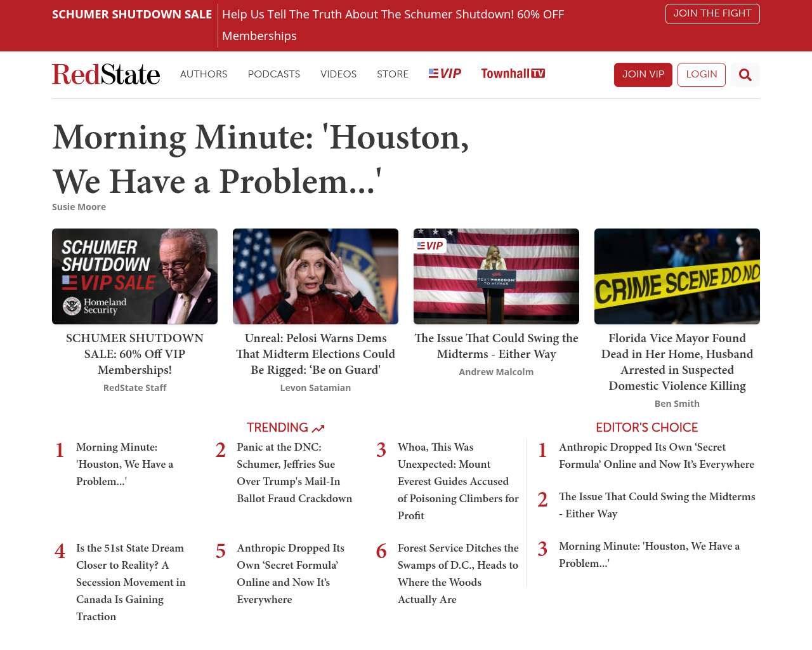The height and width of the screenshot is (650, 812).
Task: View author Susie Moore's page
Action: (79, 207)
